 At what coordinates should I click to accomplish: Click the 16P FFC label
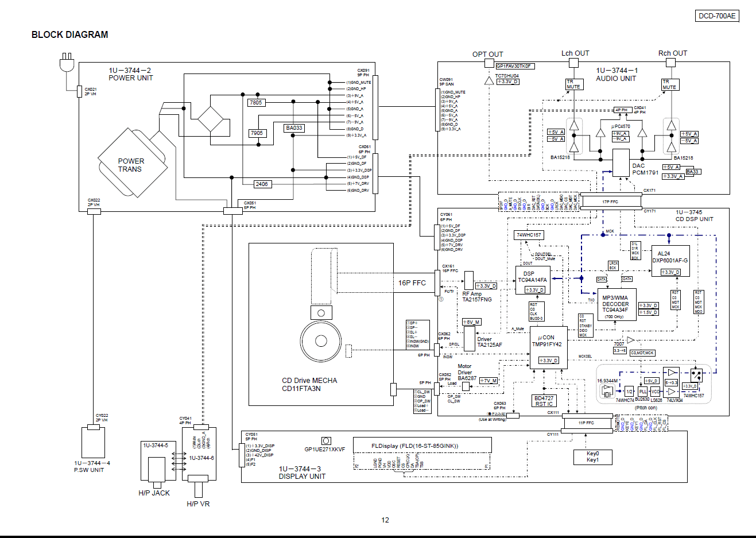[412, 283]
